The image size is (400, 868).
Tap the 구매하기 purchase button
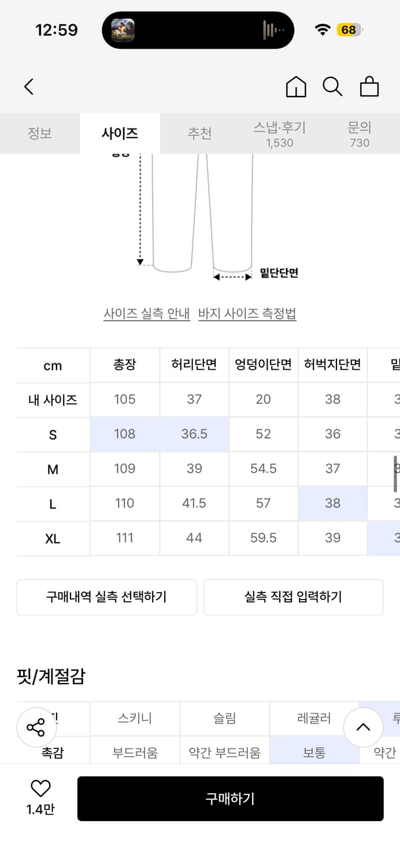click(231, 797)
